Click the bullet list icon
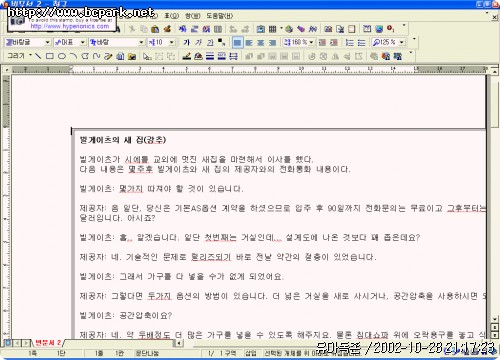500x360 pixels. click(361, 42)
